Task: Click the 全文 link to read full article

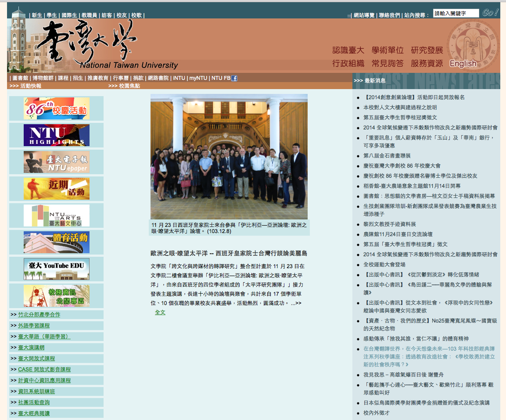Action: pyautogui.click(x=160, y=312)
